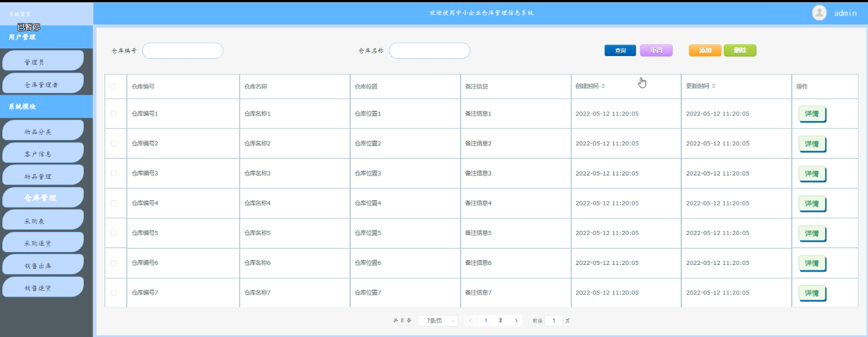Open the 物品分类 menu item
The image size is (868, 337).
(x=43, y=132)
